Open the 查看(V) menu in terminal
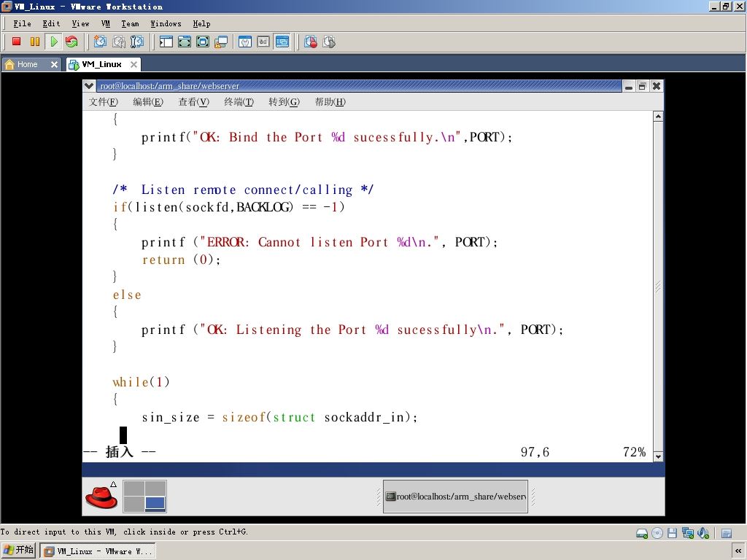The width and height of the screenshot is (747, 560). pyautogui.click(x=193, y=101)
